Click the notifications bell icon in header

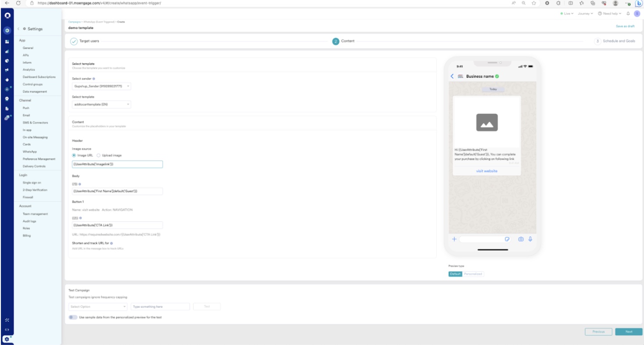(x=628, y=14)
